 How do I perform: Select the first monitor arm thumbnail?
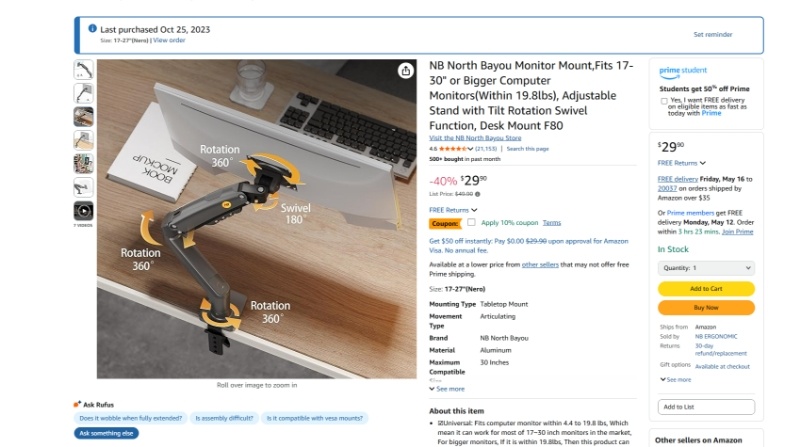(x=83, y=70)
